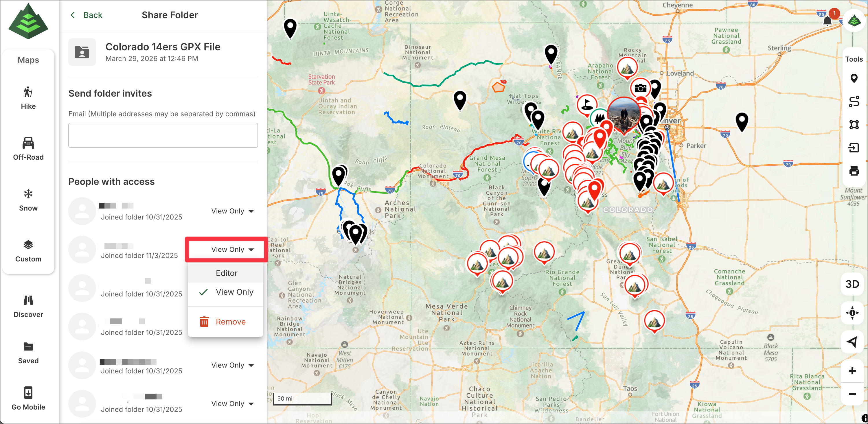The width and height of the screenshot is (868, 424).
Task: Zoom in with plus button
Action: [852, 371]
